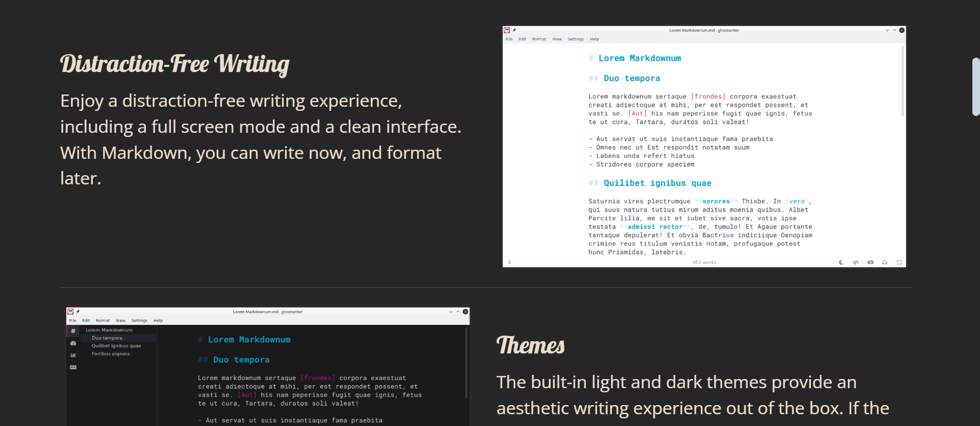
Task: Click bold 'sorores' word in light editor
Action: (716, 201)
